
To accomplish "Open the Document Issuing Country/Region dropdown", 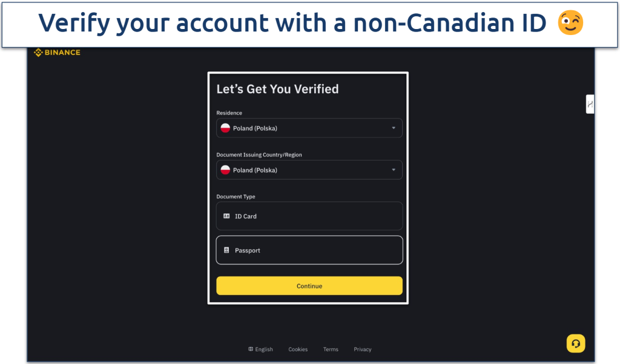I will (309, 170).
